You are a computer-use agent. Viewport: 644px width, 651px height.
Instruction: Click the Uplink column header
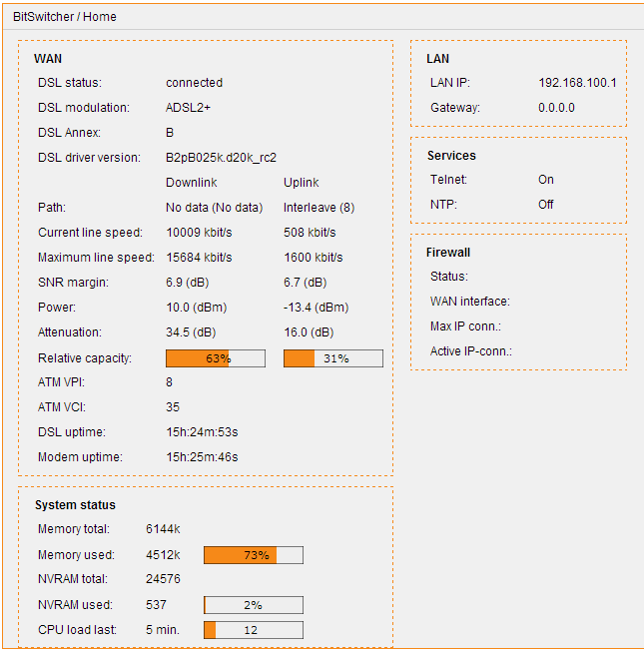[301, 183]
